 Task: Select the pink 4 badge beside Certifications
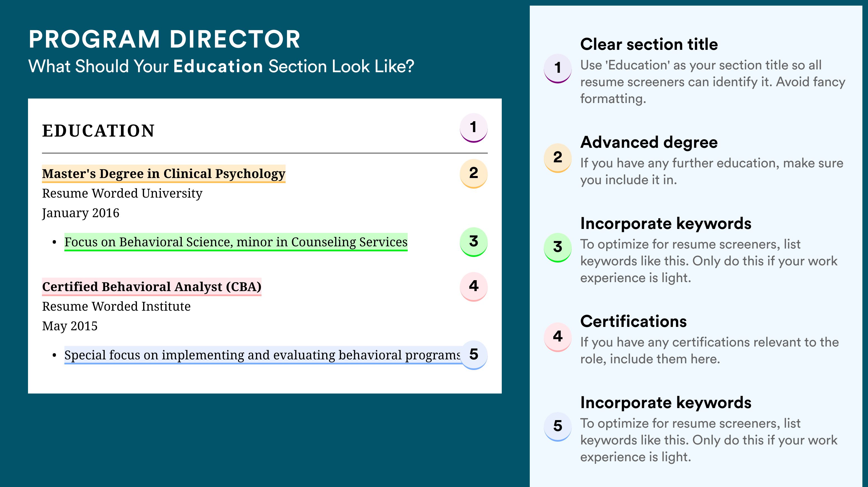(x=558, y=337)
